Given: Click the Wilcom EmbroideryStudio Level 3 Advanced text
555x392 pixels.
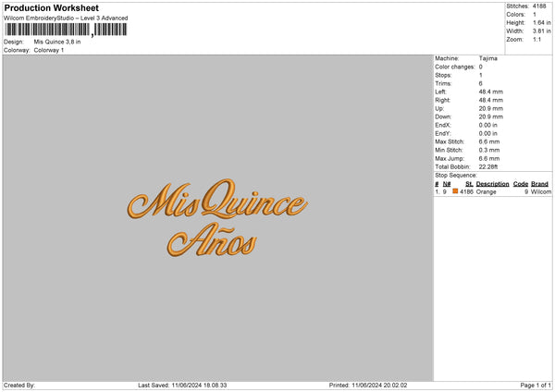Looking at the screenshot, I should 66,18.
